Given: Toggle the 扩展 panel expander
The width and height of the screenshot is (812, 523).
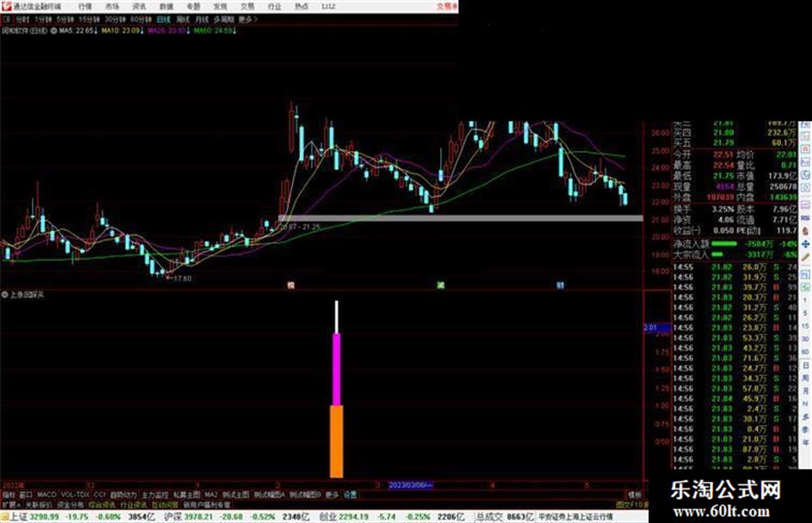Looking at the screenshot, I should 10,504.
